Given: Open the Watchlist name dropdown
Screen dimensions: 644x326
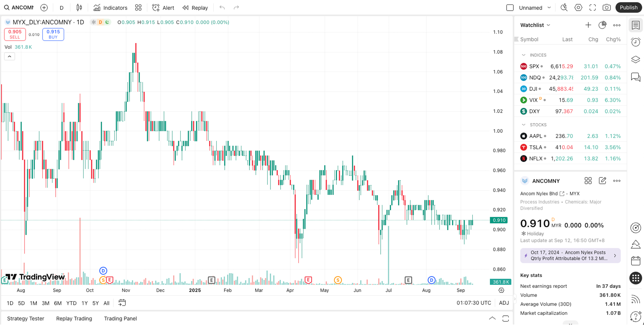Looking at the screenshot, I should (535, 25).
